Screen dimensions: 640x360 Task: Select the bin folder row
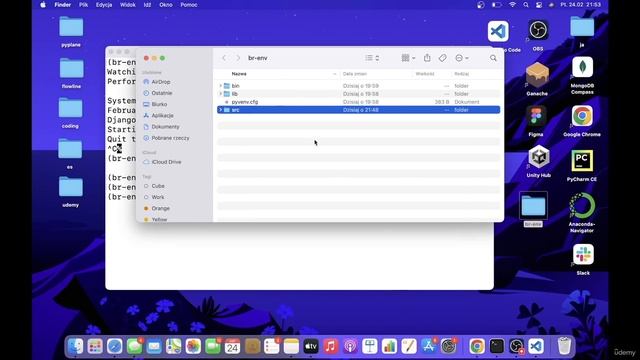click(358, 86)
